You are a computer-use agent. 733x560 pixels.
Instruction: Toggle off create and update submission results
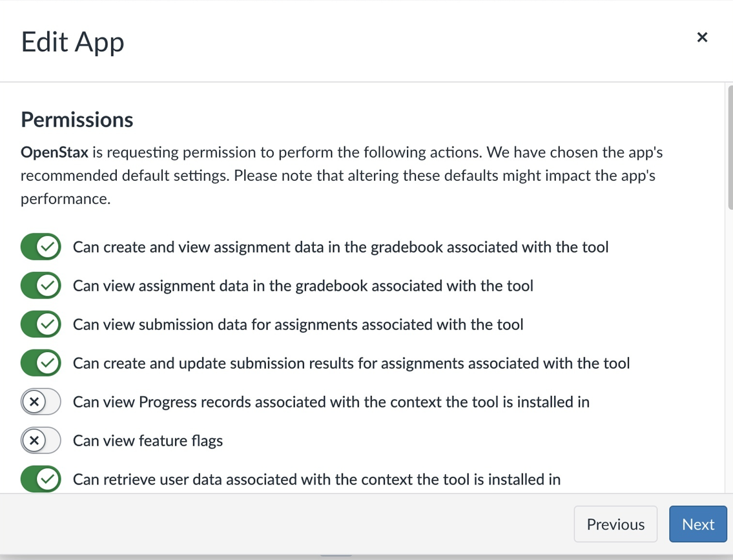[x=41, y=363]
